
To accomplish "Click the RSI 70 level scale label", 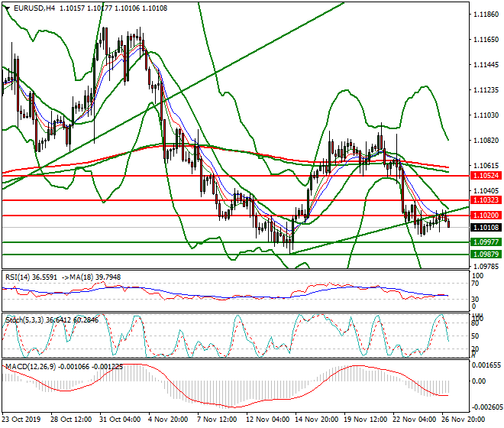I will click(x=475, y=284).
